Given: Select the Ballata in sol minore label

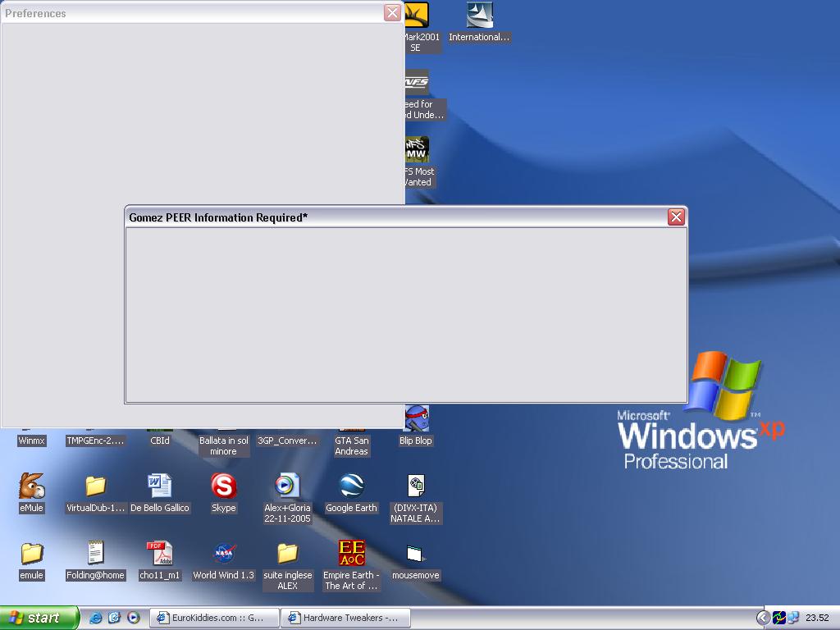Looking at the screenshot, I should click(223, 445).
